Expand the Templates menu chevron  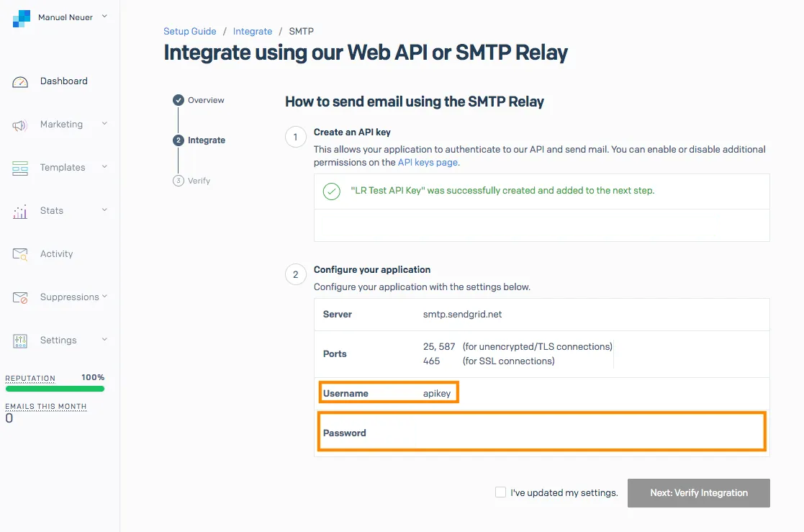tap(104, 167)
